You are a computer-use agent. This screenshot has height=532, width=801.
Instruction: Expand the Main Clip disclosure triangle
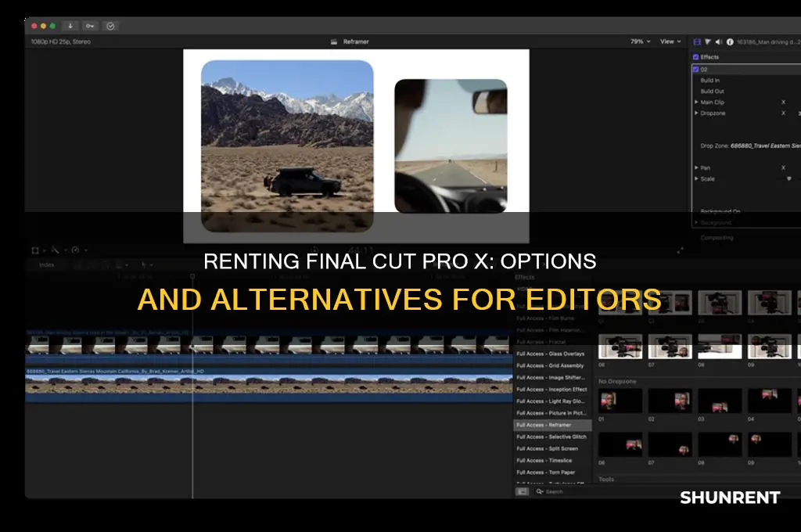pyautogui.click(x=696, y=102)
